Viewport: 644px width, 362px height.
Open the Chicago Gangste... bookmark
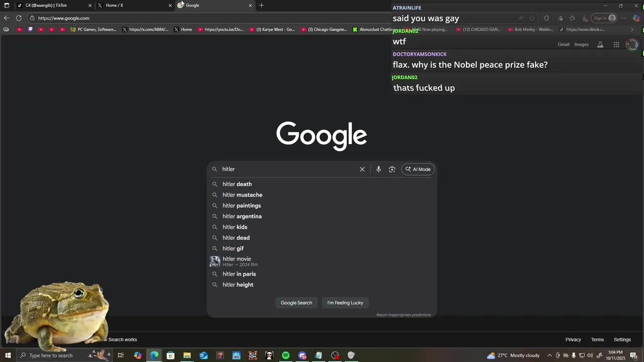[325, 29]
